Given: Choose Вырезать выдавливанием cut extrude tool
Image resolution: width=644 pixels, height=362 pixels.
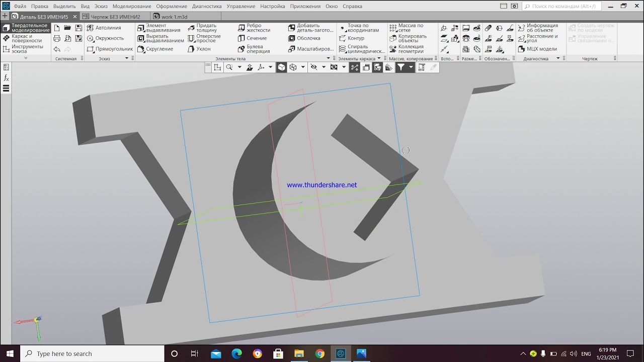Looking at the screenshot, I should [x=160, y=39].
